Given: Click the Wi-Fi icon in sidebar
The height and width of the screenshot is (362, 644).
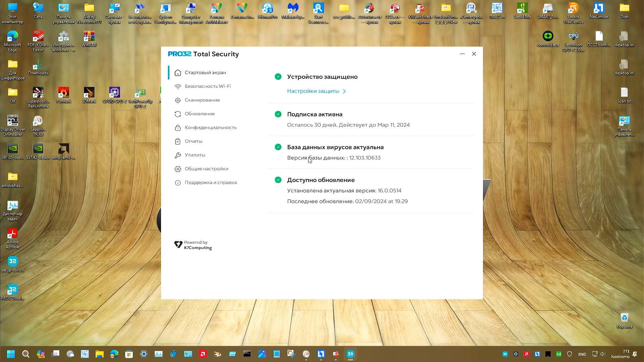Looking at the screenshot, I should 178,86.
